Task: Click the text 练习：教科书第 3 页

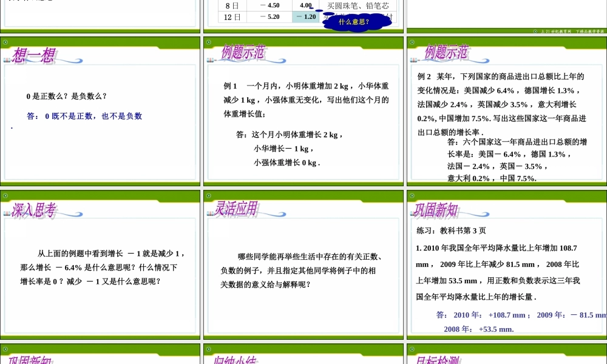Action: tap(451, 231)
